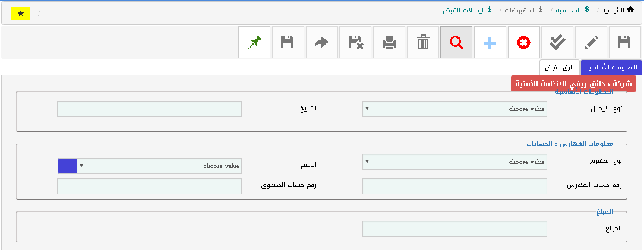The width and height of the screenshot is (644, 250).
Task: Open the الاسم choose value dropdown
Action: coord(159,166)
